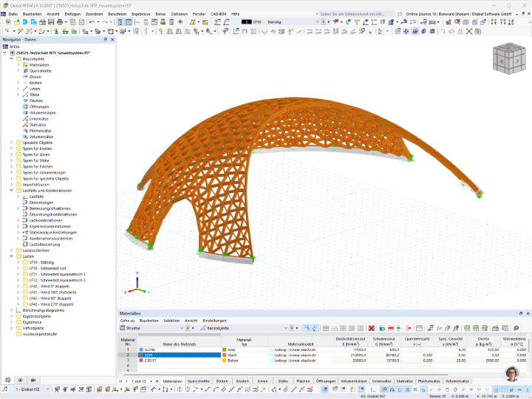
Task: Click the GL24h blue color swatch
Action: pyautogui.click(x=141, y=349)
